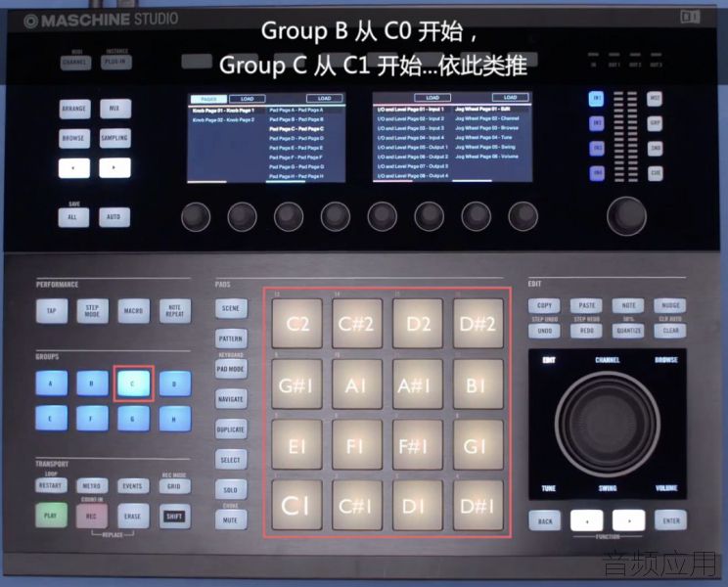
Task: Tap the D#2 pad
Action: [478, 324]
